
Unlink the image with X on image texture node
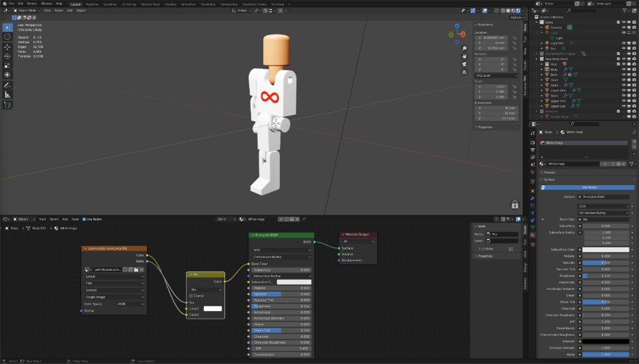141,269
